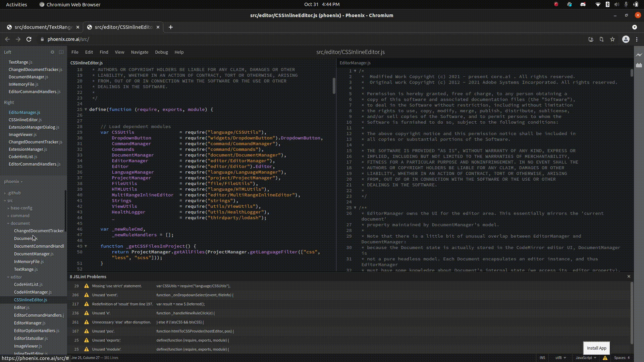Open the Navigate menu

140,52
